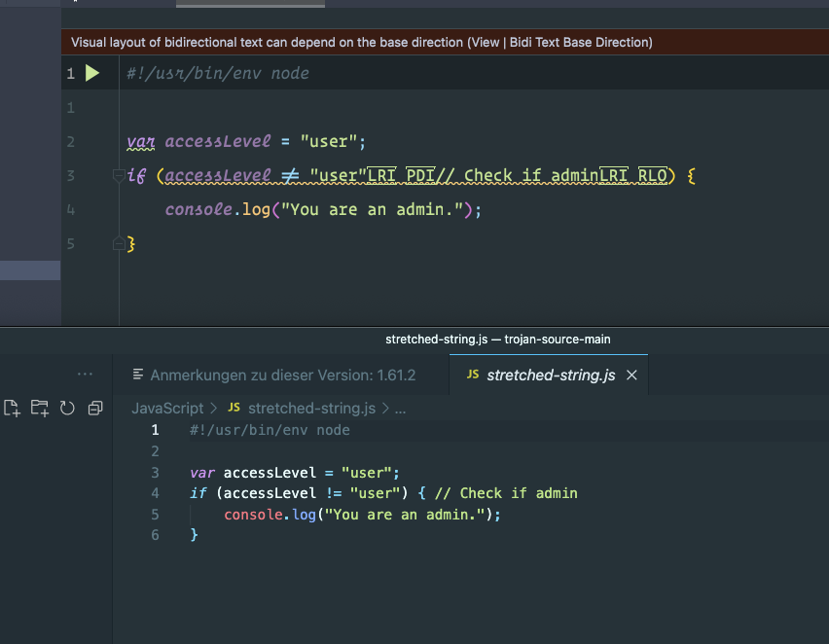
Task: Create a new file in the Explorer
Action: pos(12,408)
